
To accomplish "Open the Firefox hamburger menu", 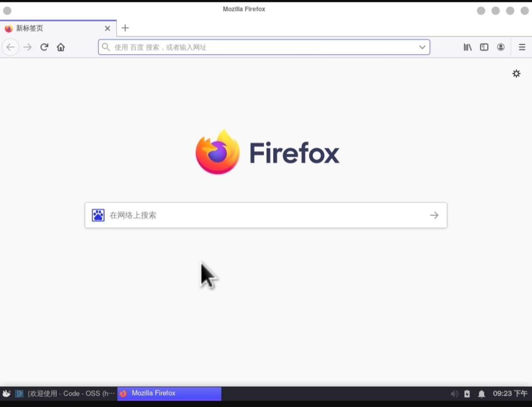I will (x=522, y=47).
